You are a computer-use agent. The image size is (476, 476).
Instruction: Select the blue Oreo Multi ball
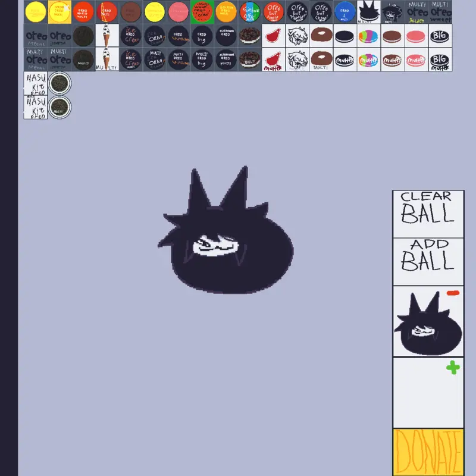point(345,12)
